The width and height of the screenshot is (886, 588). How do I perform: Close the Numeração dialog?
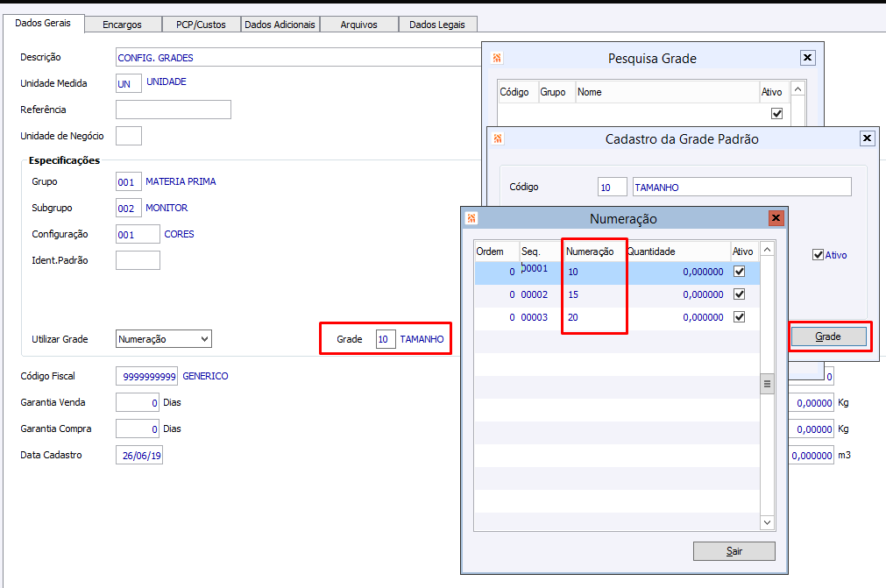point(776,218)
